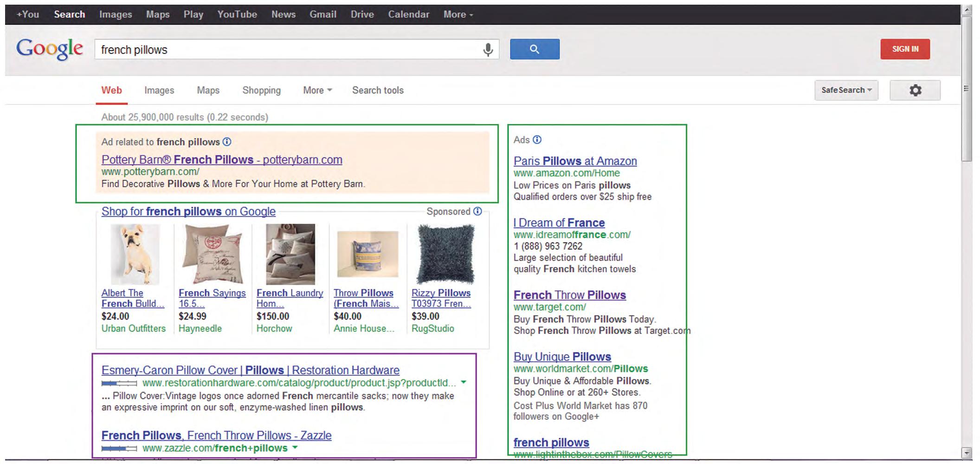Screen dimensions: 980x464
Task: Open Gmail in the top bar
Action: [323, 14]
